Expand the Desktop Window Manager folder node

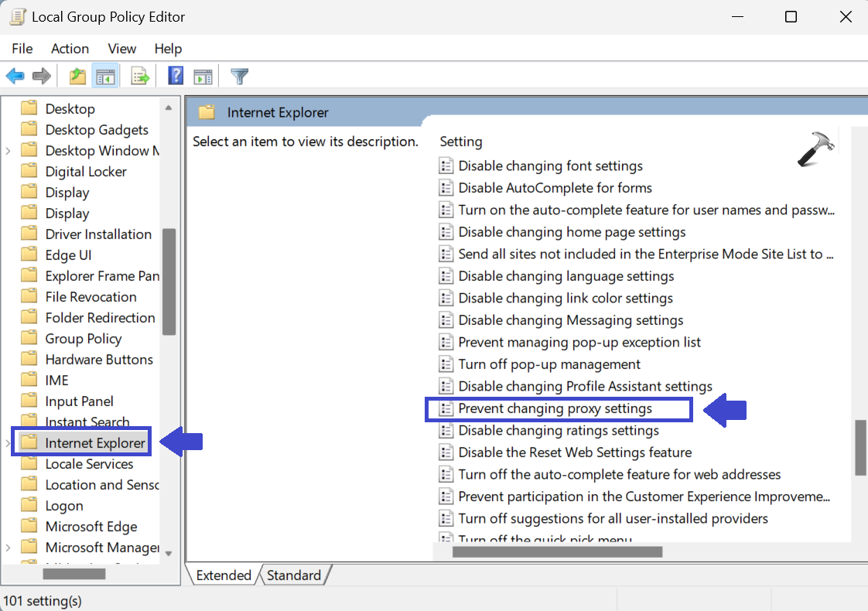coord(8,151)
